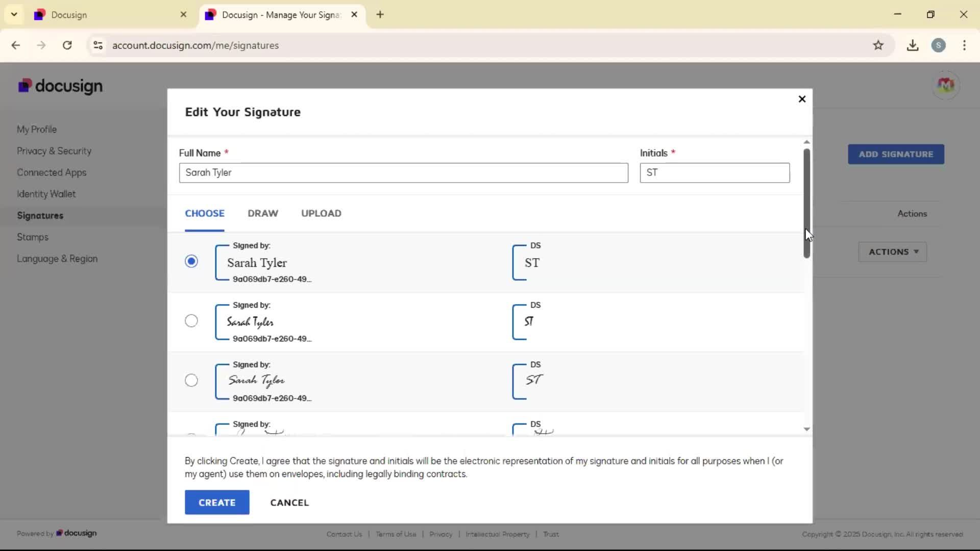This screenshot has width=980, height=551.
Task: Switch to the CHOOSE tab
Action: tap(205, 214)
